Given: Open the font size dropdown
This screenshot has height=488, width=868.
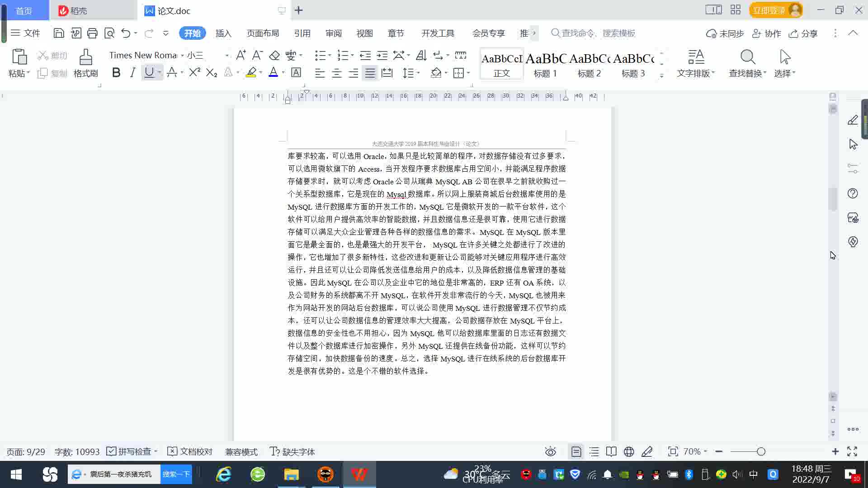Looking at the screenshot, I should (x=226, y=56).
